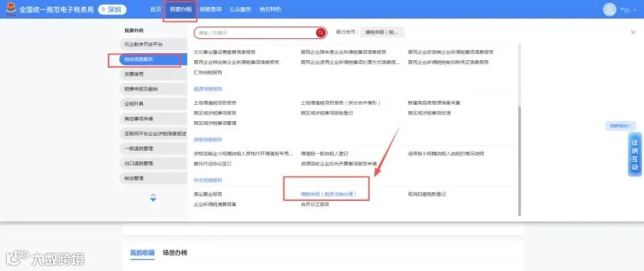Select 出口退税管理 in the sidebar

(x=153, y=163)
